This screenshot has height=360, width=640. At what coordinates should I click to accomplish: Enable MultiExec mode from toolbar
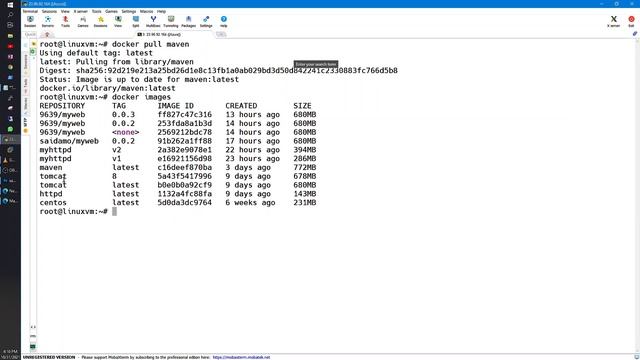pos(153,21)
